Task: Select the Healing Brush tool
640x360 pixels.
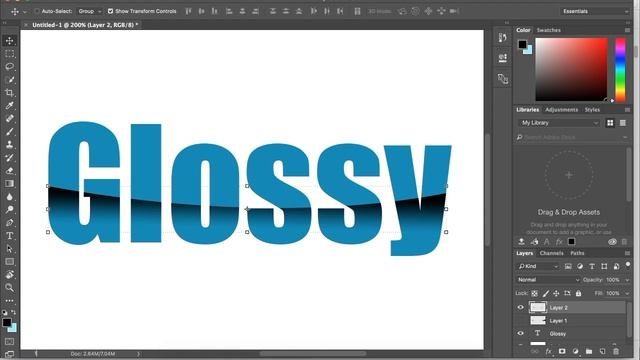Action: pos(9,119)
